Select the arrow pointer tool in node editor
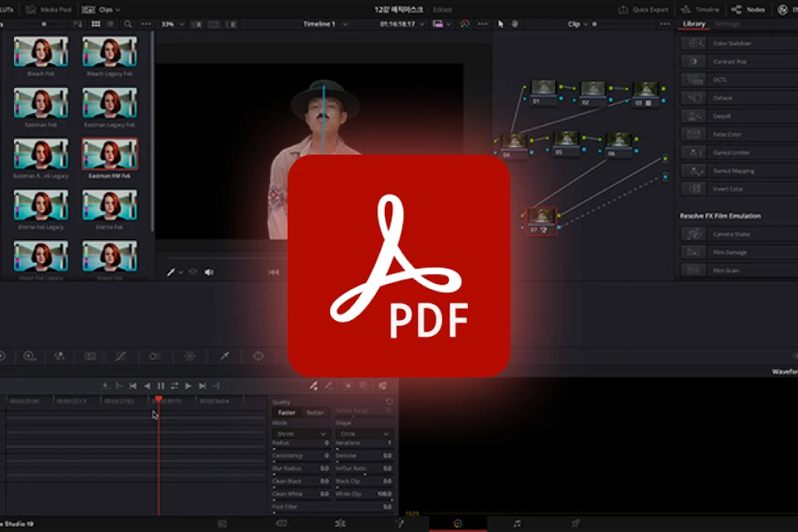Viewport: 798px width, 532px height. click(x=500, y=24)
